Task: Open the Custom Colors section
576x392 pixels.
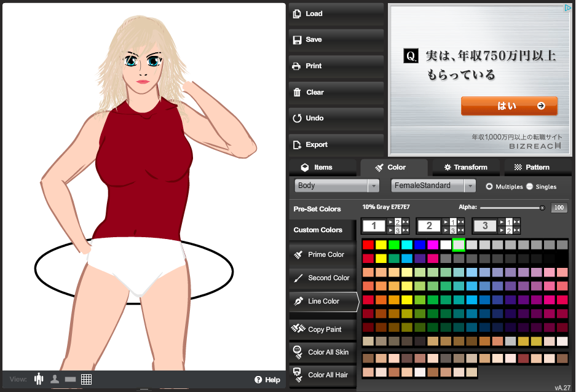Action: 318,230
